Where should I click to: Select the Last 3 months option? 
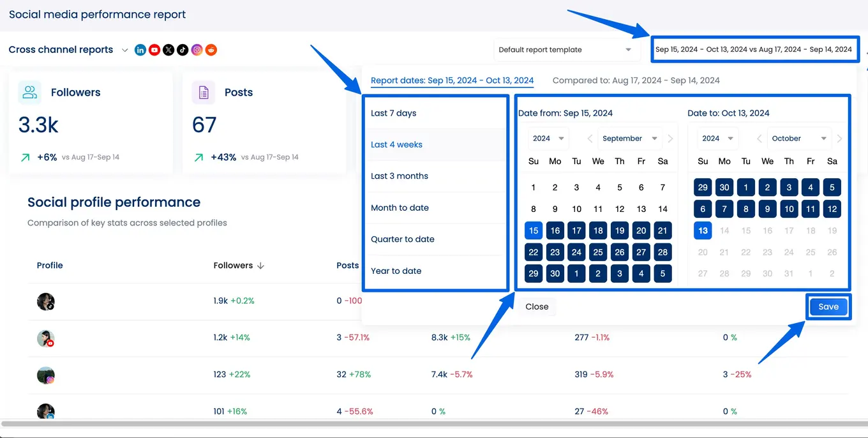(x=399, y=176)
